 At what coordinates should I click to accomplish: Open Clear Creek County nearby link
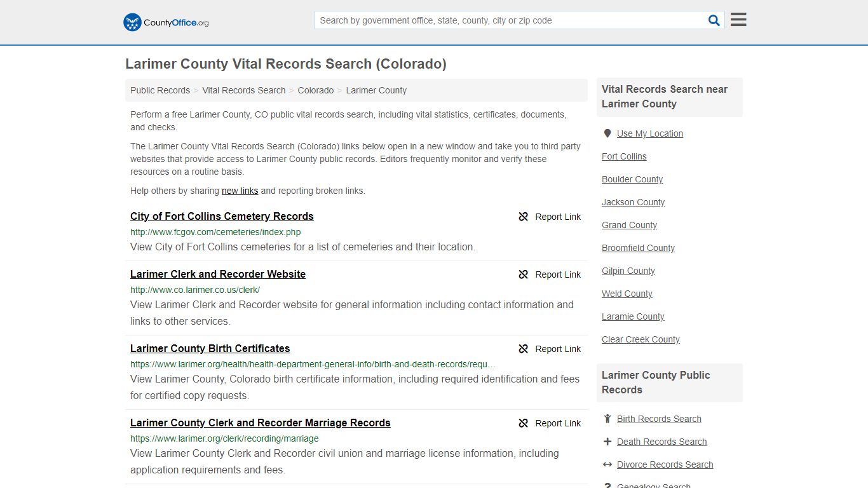coord(641,339)
